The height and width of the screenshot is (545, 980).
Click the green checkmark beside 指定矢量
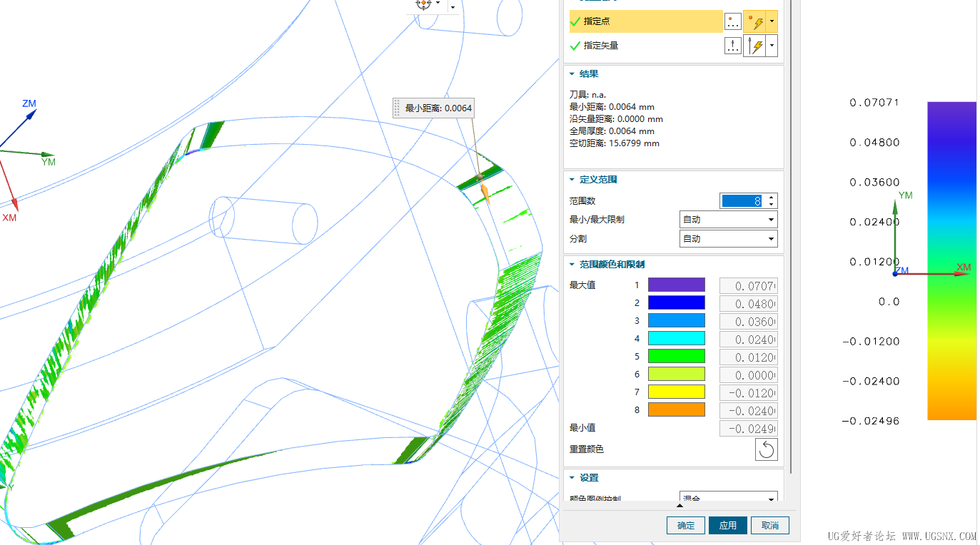tap(575, 45)
